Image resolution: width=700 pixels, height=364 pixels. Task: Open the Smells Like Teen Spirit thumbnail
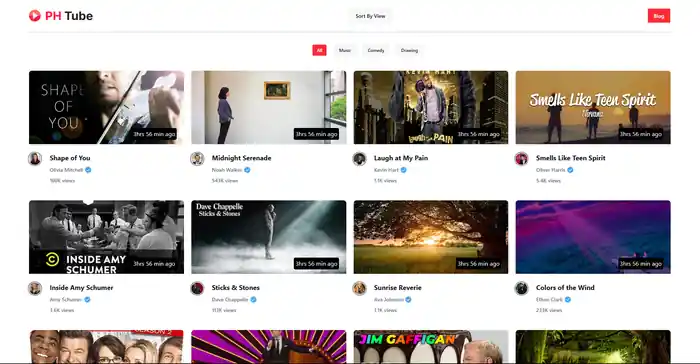(593, 107)
